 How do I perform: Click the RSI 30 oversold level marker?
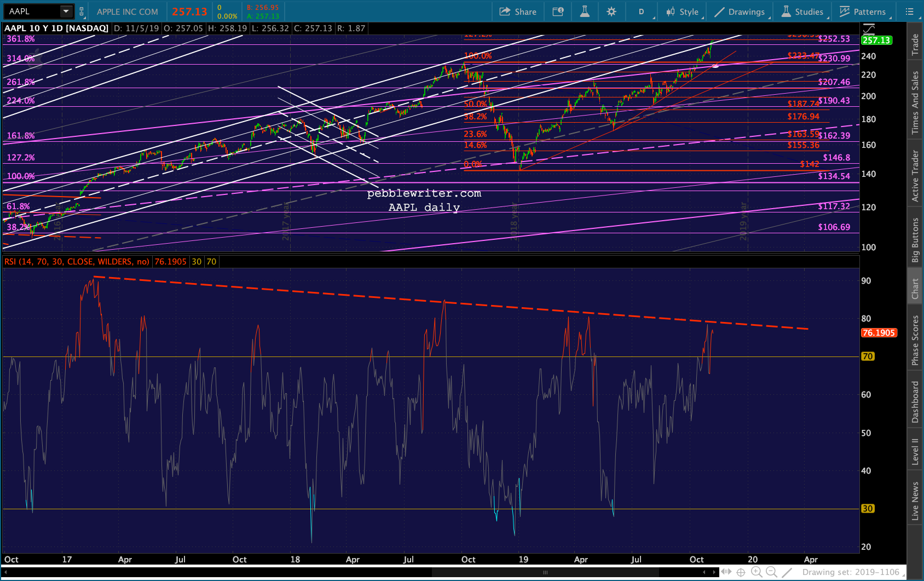(x=868, y=509)
